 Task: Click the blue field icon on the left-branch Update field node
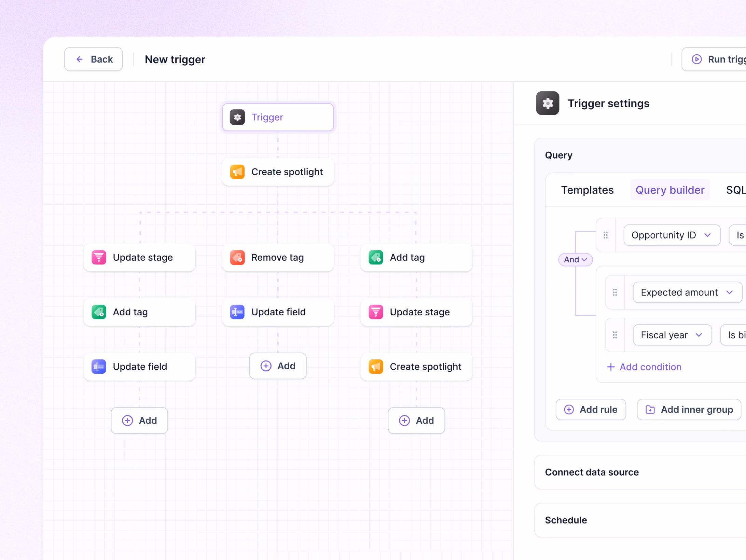(x=99, y=367)
